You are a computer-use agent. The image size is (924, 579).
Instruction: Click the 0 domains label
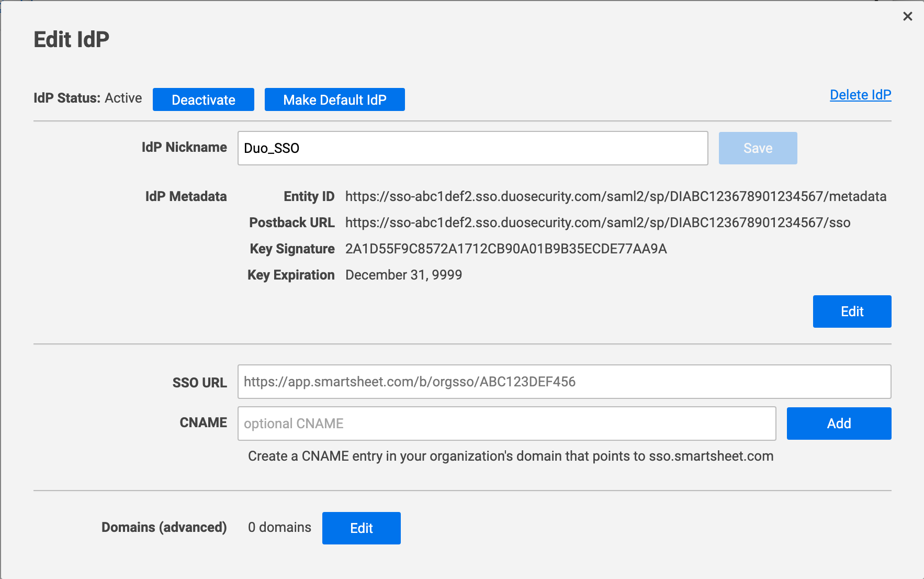point(279,528)
